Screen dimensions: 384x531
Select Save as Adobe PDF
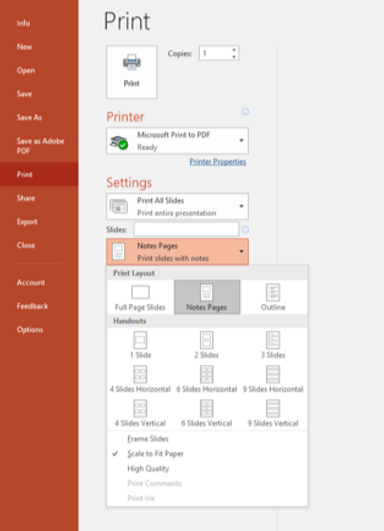pyautogui.click(x=39, y=146)
